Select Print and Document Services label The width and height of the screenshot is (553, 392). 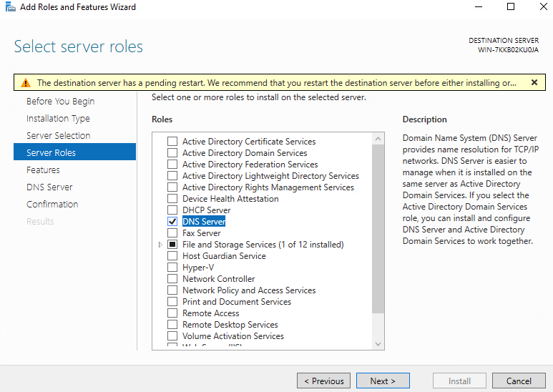[x=237, y=302]
